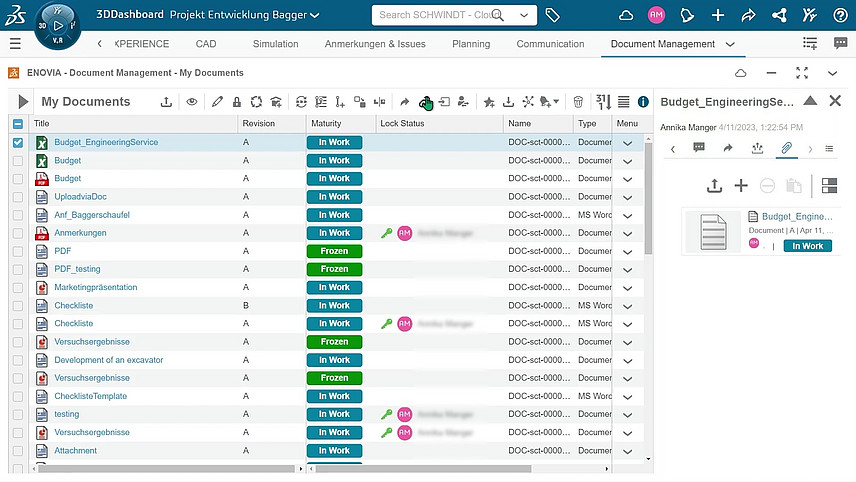Viewport: 856px width, 482px height.
Task: Open menu chevron for PDF_testing row
Action: tap(627, 270)
